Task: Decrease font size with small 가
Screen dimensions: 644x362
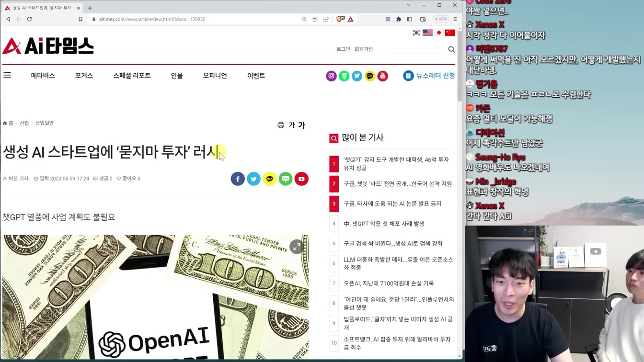Action: (x=291, y=125)
